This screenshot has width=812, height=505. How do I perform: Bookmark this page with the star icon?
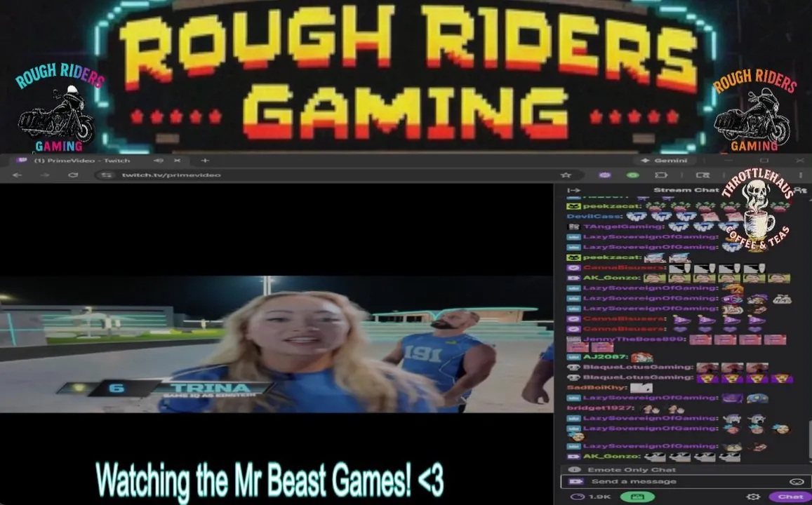[x=566, y=175]
